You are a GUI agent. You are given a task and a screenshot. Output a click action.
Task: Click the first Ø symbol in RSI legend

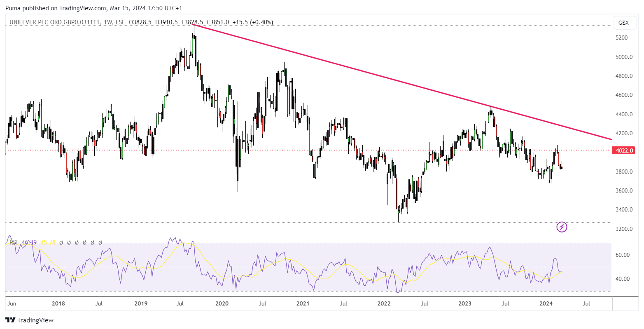click(61, 242)
